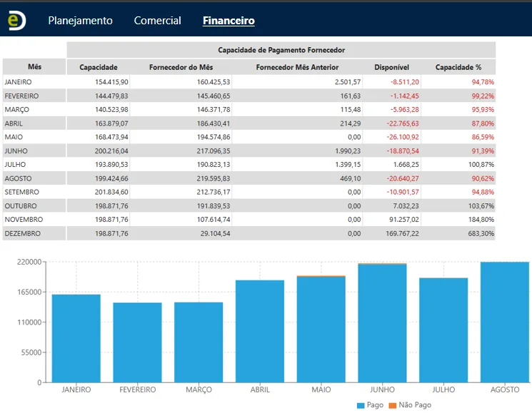
Task: Select the AGOSTO table row label
Action: pyautogui.click(x=18, y=178)
